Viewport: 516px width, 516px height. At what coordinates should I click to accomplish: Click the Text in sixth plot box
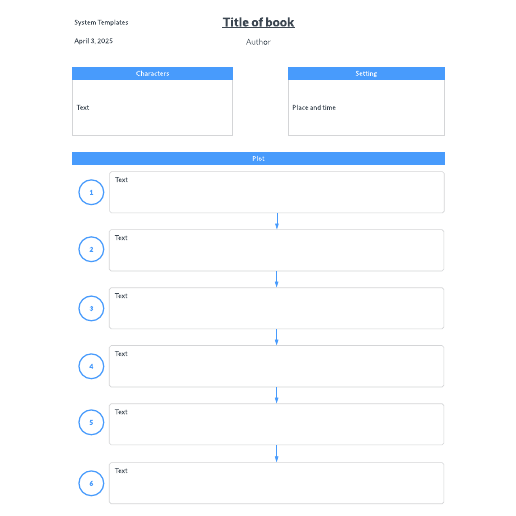point(121,471)
